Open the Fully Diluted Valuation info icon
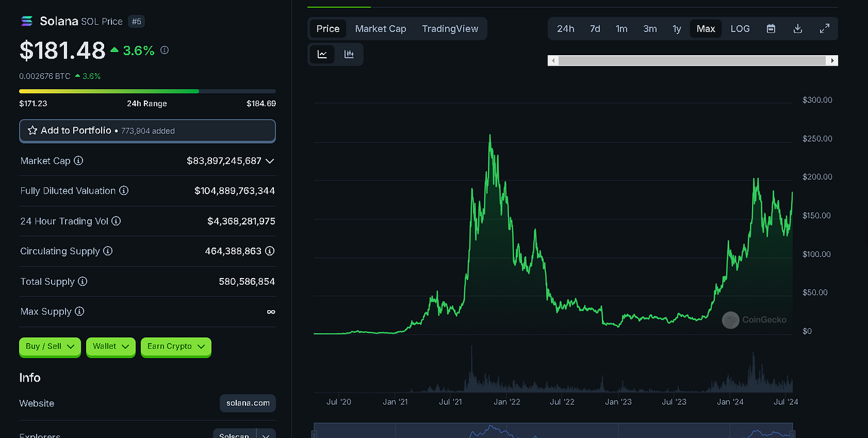Screen dimensions: 868x438 click(x=124, y=190)
